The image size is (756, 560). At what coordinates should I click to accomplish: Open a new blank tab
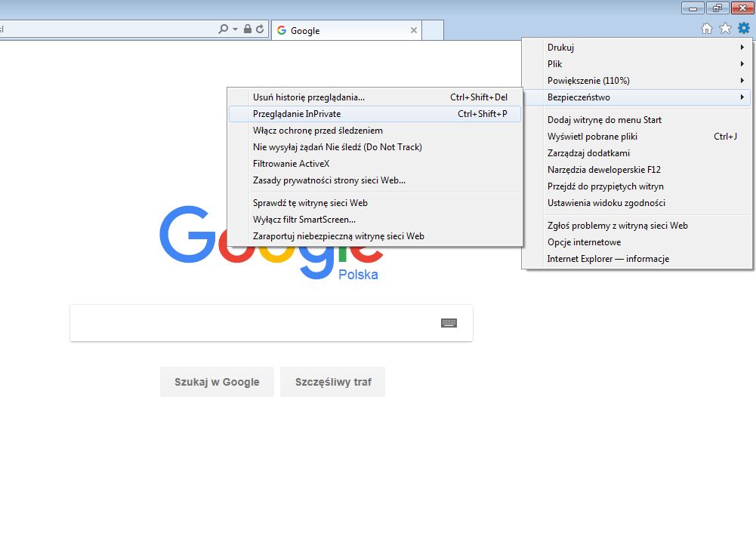click(x=433, y=30)
